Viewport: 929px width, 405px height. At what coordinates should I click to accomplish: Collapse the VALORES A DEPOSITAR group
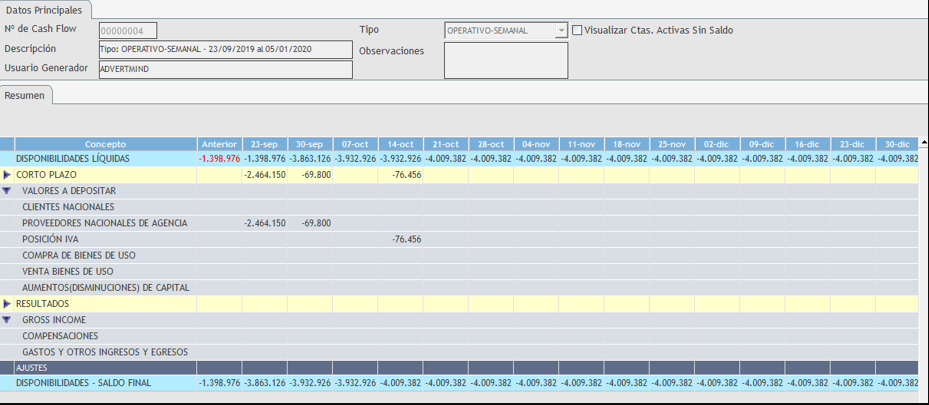click(7, 191)
